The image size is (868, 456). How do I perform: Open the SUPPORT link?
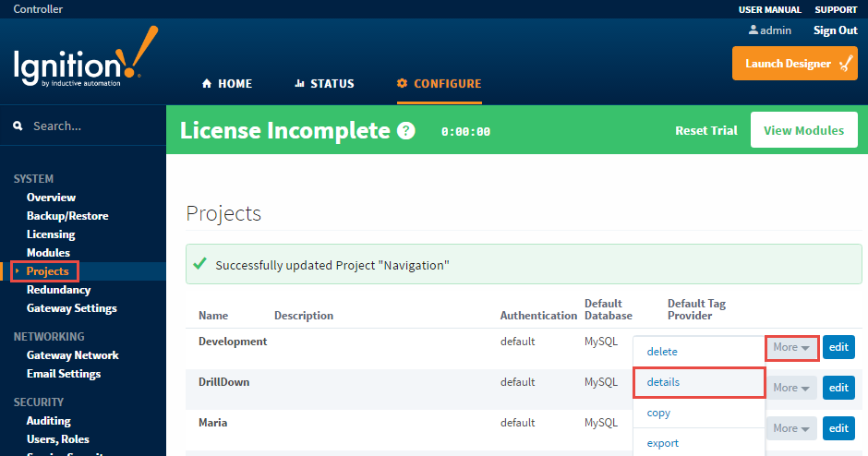coord(836,9)
